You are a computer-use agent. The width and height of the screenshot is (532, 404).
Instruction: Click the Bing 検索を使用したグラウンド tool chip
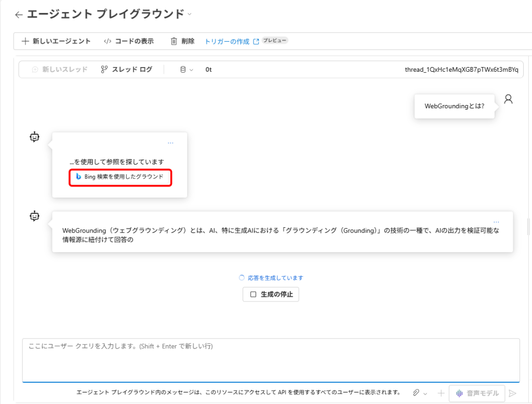click(120, 177)
